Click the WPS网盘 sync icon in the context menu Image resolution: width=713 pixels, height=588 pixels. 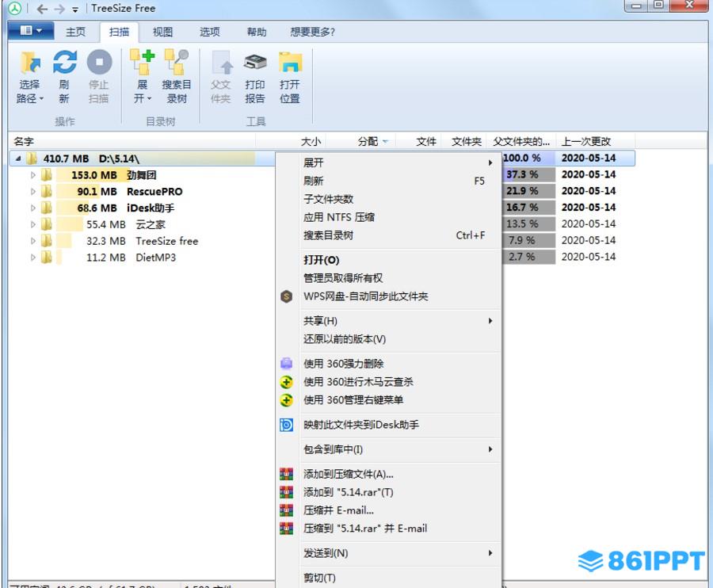(287, 296)
